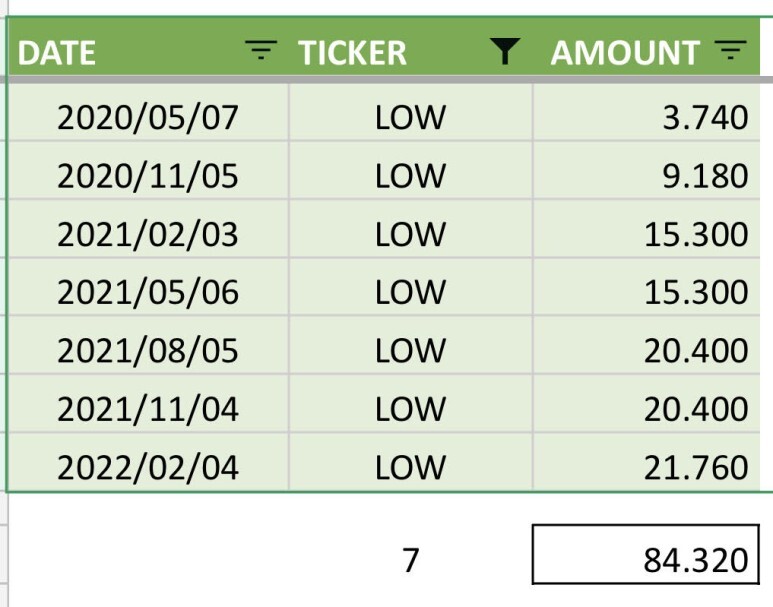Open the AMOUNT column filter icon

[x=731, y=50]
